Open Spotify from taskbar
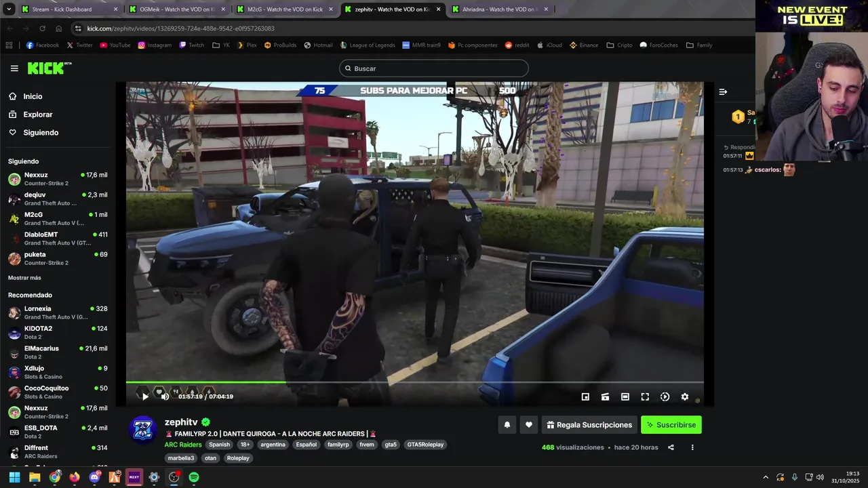This screenshot has height=488, width=868. [194, 477]
